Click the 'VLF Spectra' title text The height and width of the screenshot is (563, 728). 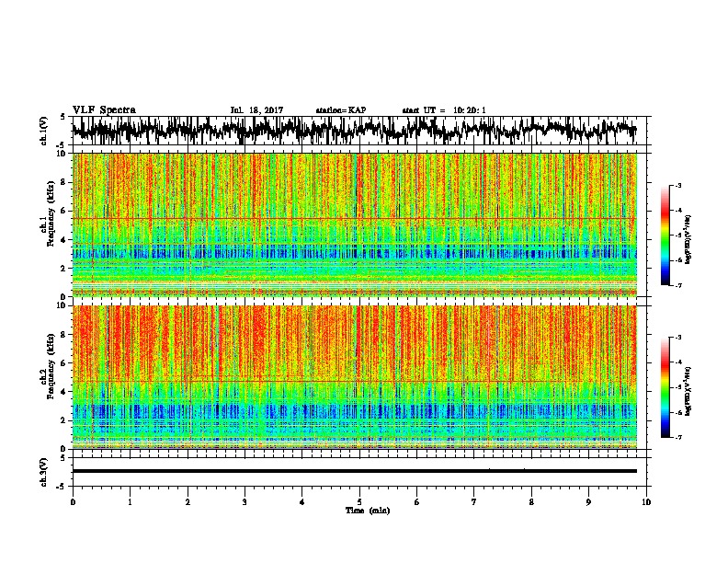click(104, 109)
